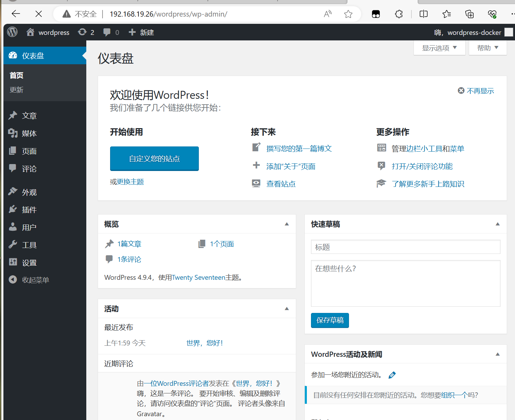Open the collections icon in browser toolbar

pyautogui.click(x=469, y=14)
